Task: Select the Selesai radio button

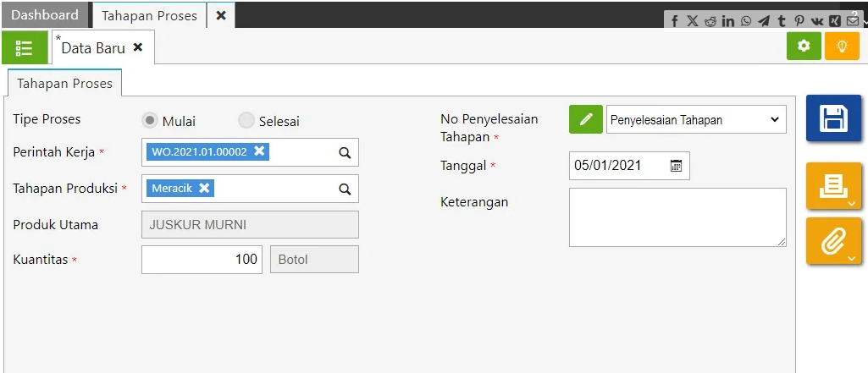Action: click(x=246, y=121)
